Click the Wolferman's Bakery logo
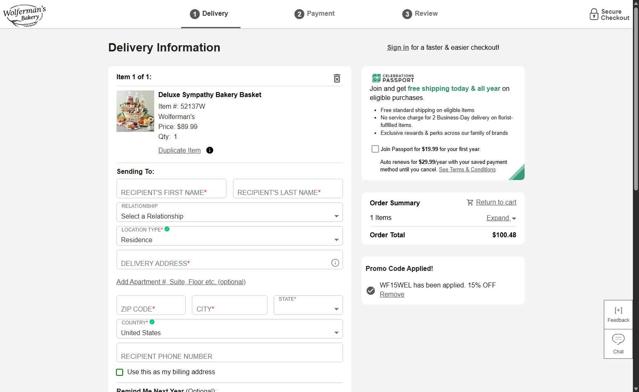 click(25, 15)
